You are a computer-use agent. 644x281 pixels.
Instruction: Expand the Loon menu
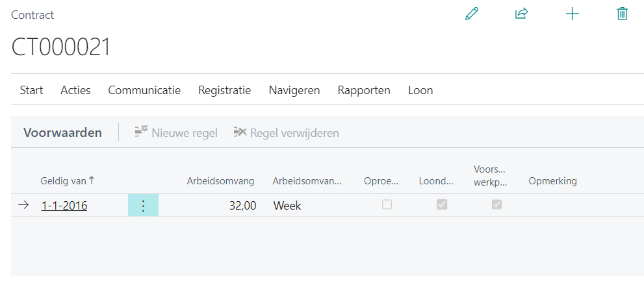(420, 90)
